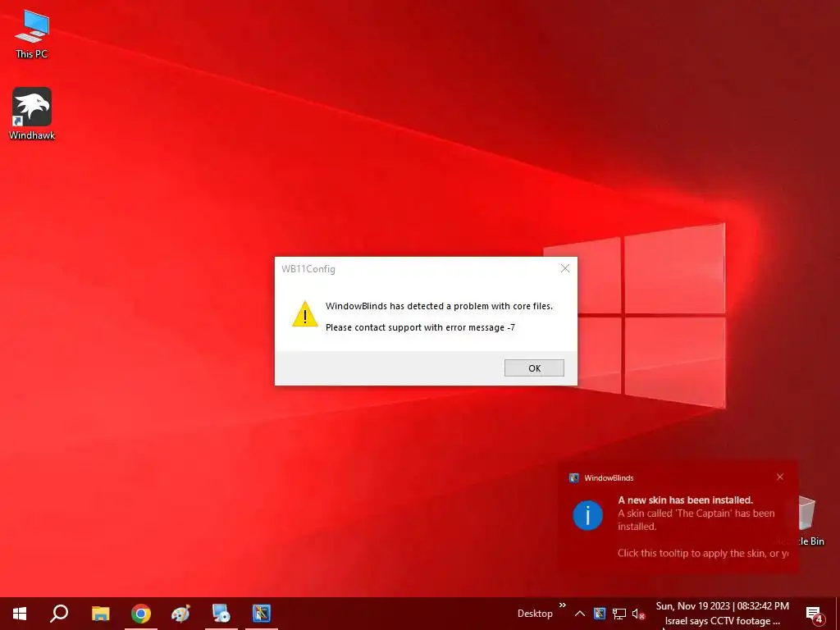Switch to the WindowBlinds taskbar app
Image resolution: width=840 pixels, height=630 pixels.
[x=262, y=614]
